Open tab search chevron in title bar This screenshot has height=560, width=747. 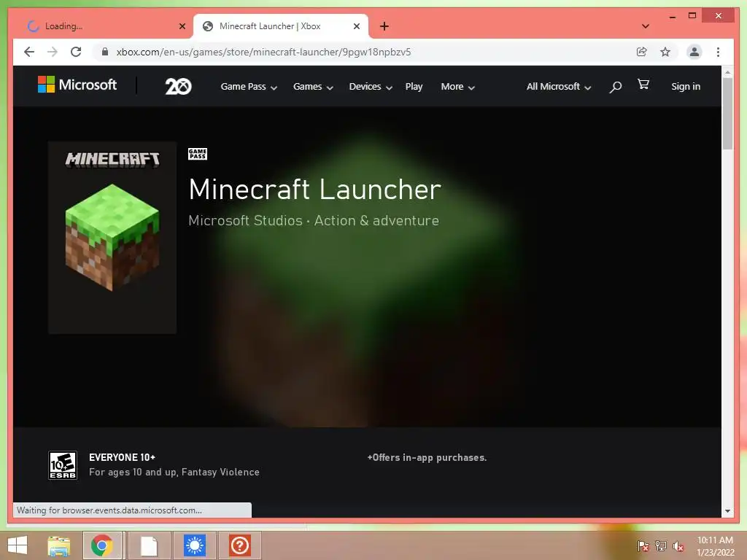[x=646, y=26]
